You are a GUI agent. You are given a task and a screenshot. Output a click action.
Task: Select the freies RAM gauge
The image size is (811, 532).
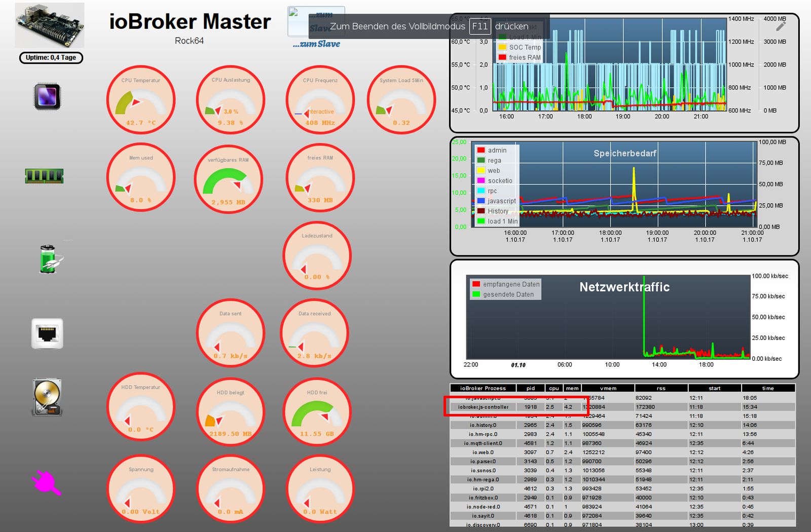pos(320,177)
